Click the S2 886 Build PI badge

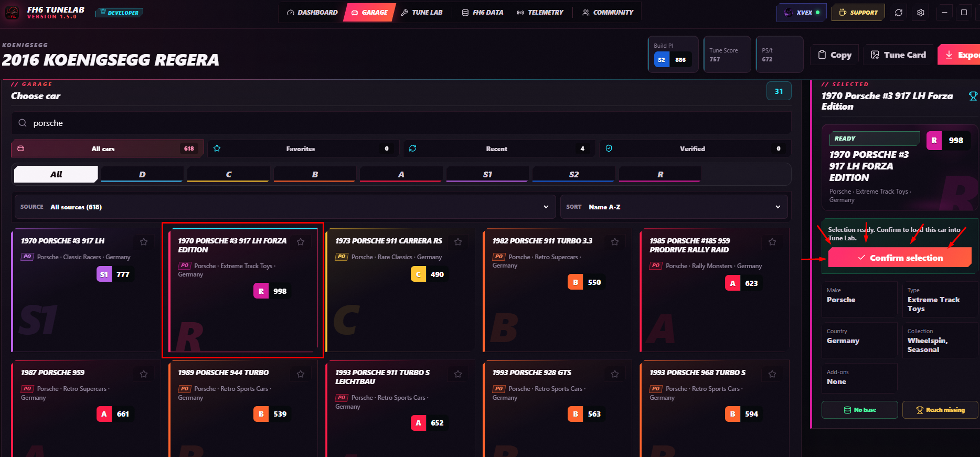(x=673, y=60)
